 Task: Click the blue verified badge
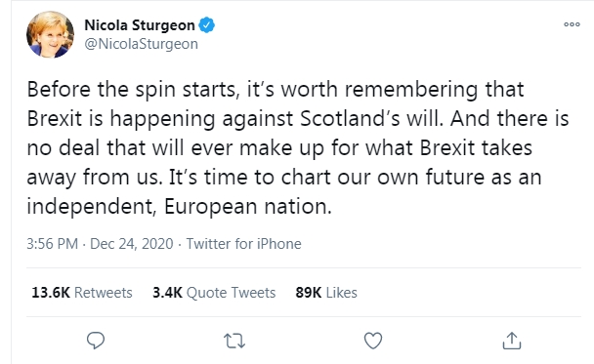tap(207, 25)
